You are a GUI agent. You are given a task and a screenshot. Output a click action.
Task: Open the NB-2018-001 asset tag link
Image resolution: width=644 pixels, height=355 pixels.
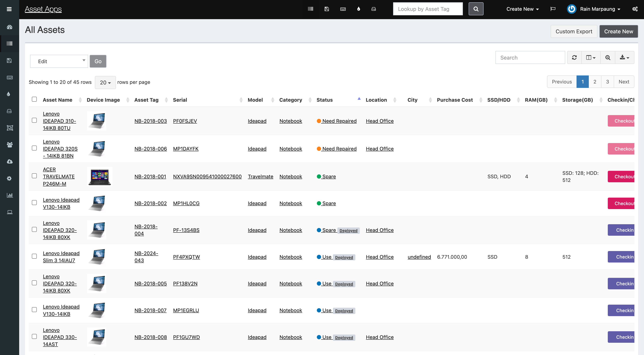(150, 177)
